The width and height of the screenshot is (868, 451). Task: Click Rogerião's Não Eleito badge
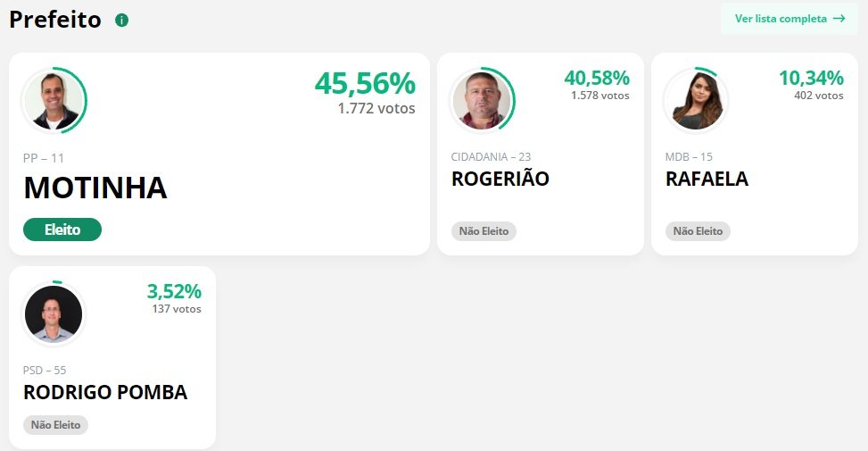484,231
